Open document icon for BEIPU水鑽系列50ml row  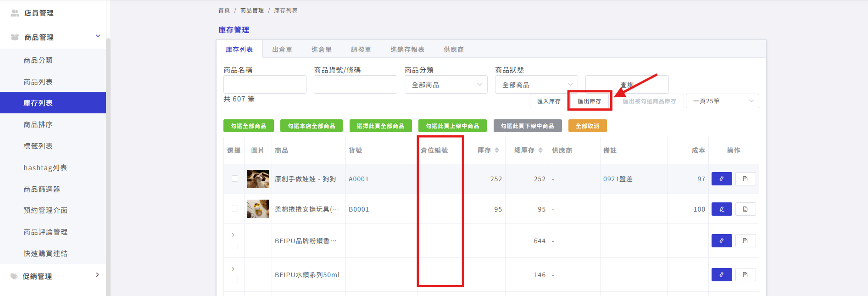coord(746,275)
